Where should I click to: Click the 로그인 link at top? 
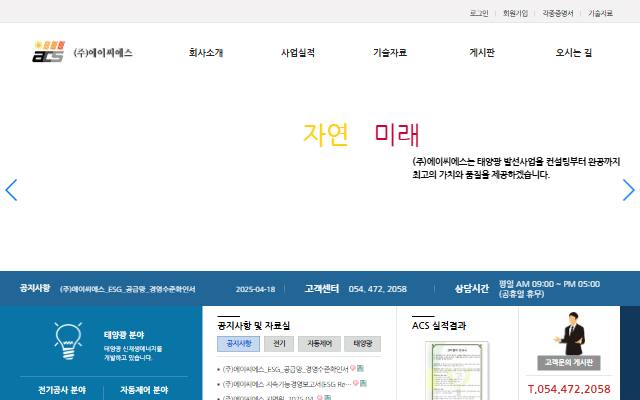(479, 13)
